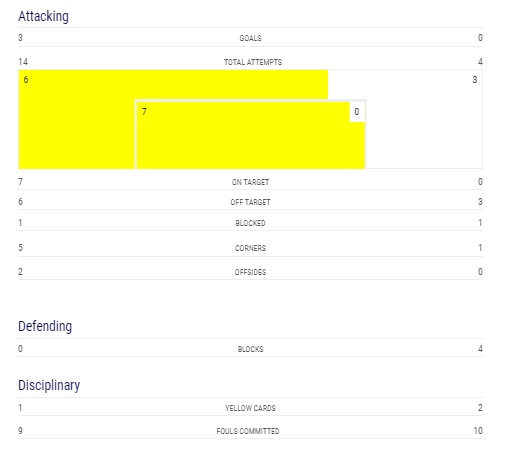Viewport: 525px width, 456px height.
Task: Click the FOULS COMMITTED label
Action: [248, 431]
